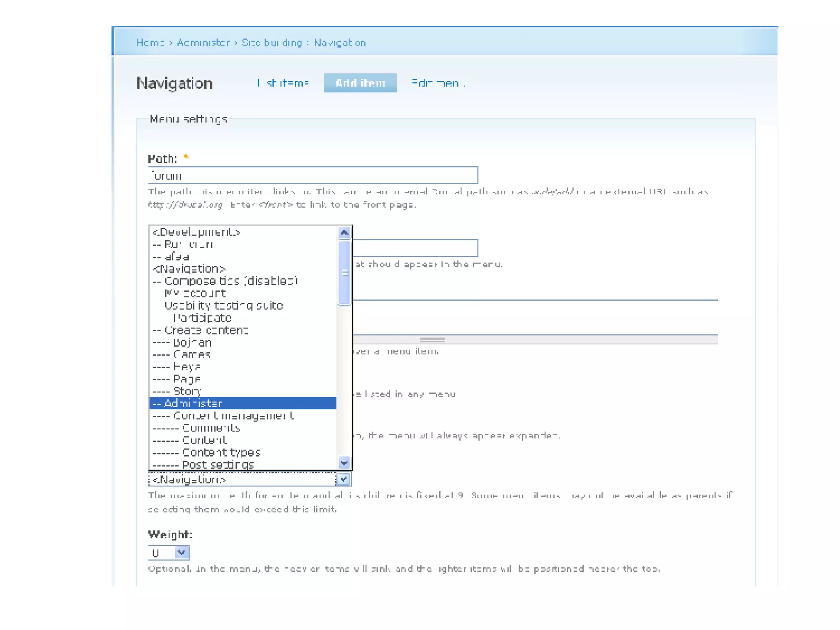
Task: Click the Navigation breadcrumb link
Action: [340, 43]
